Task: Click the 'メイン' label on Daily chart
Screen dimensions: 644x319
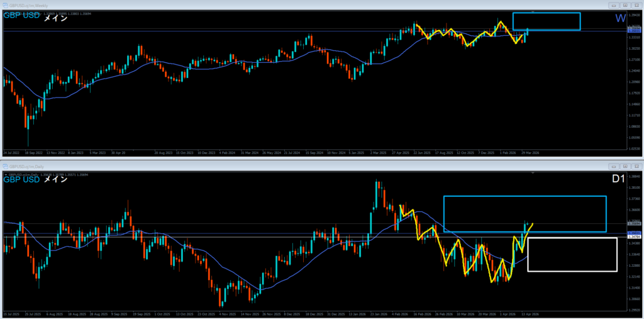Action: coord(55,179)
